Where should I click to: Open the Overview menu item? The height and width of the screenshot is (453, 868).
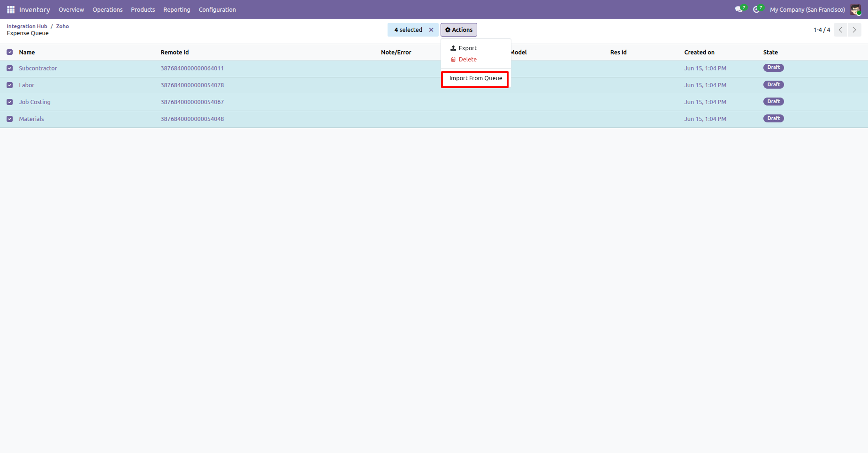(x=71, y=9)
